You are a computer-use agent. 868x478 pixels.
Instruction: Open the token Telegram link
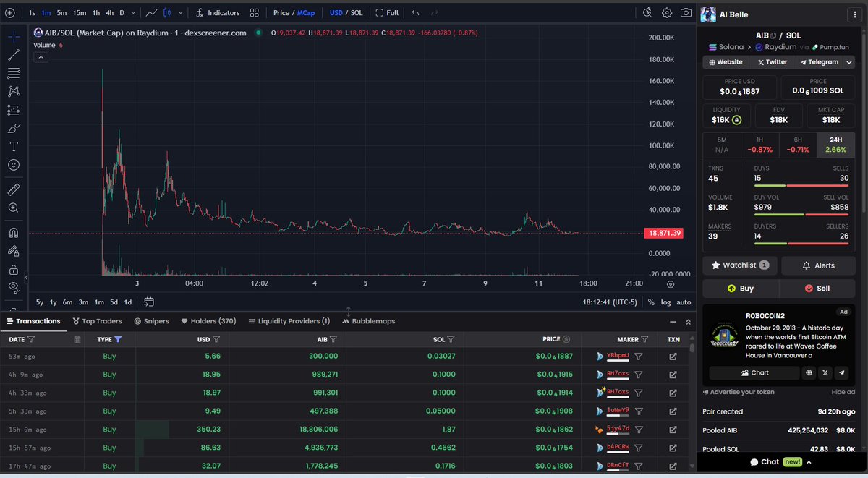pos(818,62)
